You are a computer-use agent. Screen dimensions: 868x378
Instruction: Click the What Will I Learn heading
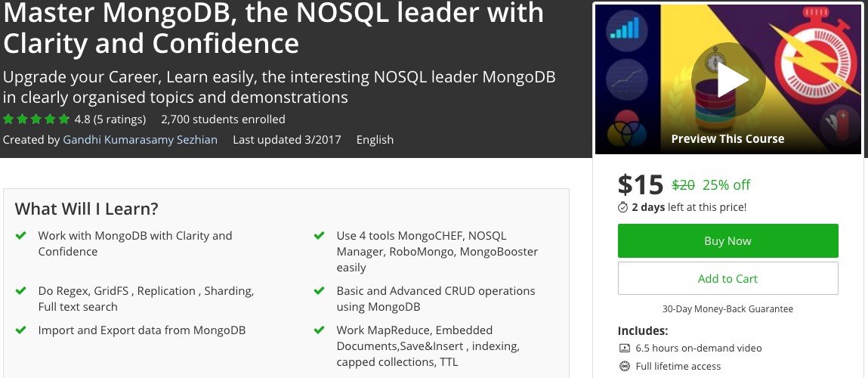click(x=87, y=209)
